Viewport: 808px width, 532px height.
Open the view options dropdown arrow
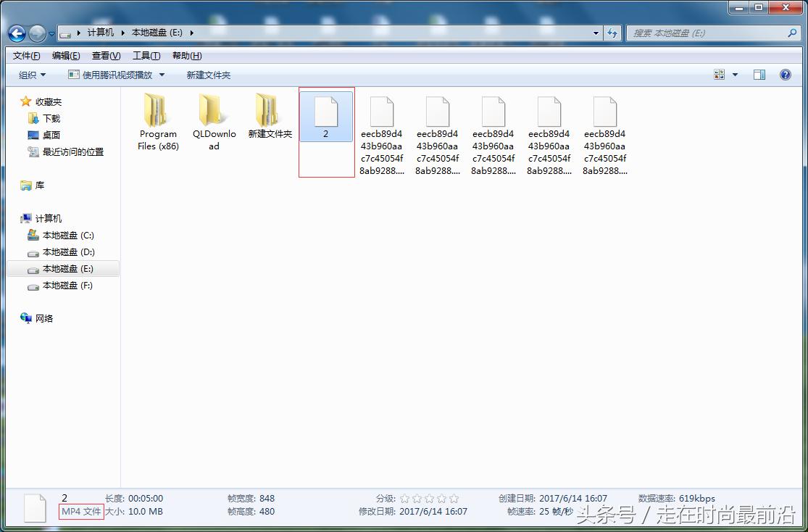coord(736,75)
